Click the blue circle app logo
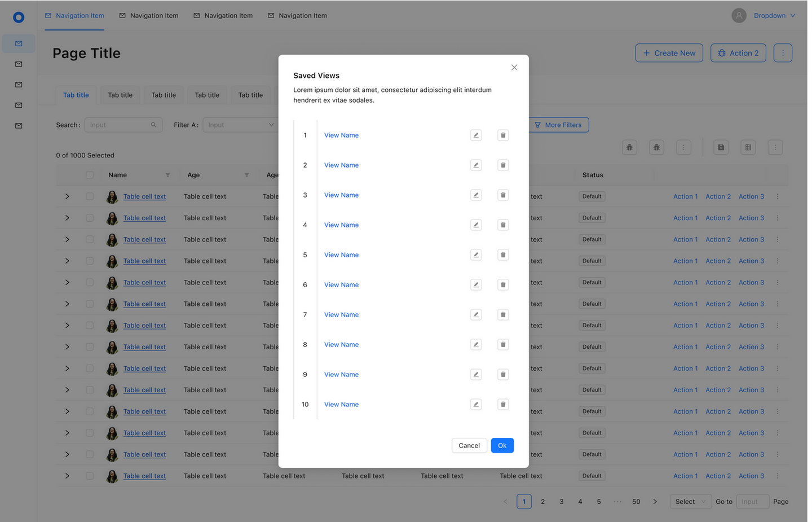This screenshot has width=812, height=522. coord(19,17)
